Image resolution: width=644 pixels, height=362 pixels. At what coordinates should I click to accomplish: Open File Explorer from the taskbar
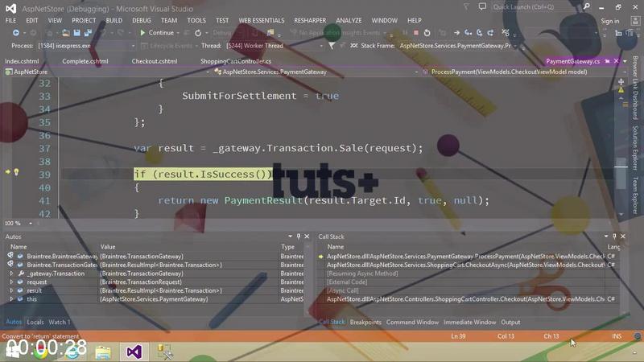(103, 352)
